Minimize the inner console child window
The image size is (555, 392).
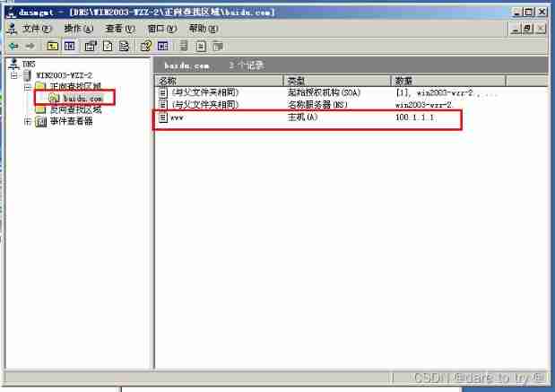tap(515, 29)
